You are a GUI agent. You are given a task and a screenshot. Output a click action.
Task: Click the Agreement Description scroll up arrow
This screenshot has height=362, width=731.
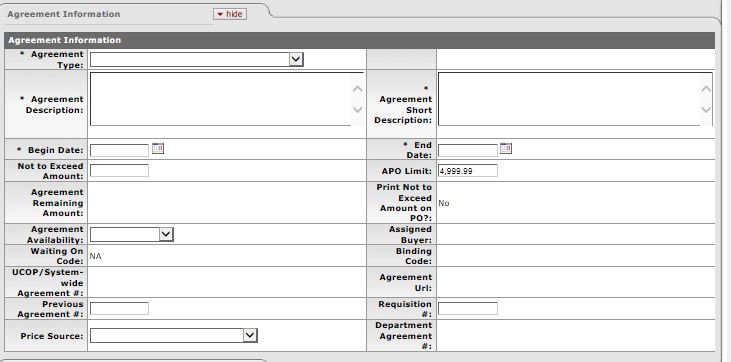(358, 88)
